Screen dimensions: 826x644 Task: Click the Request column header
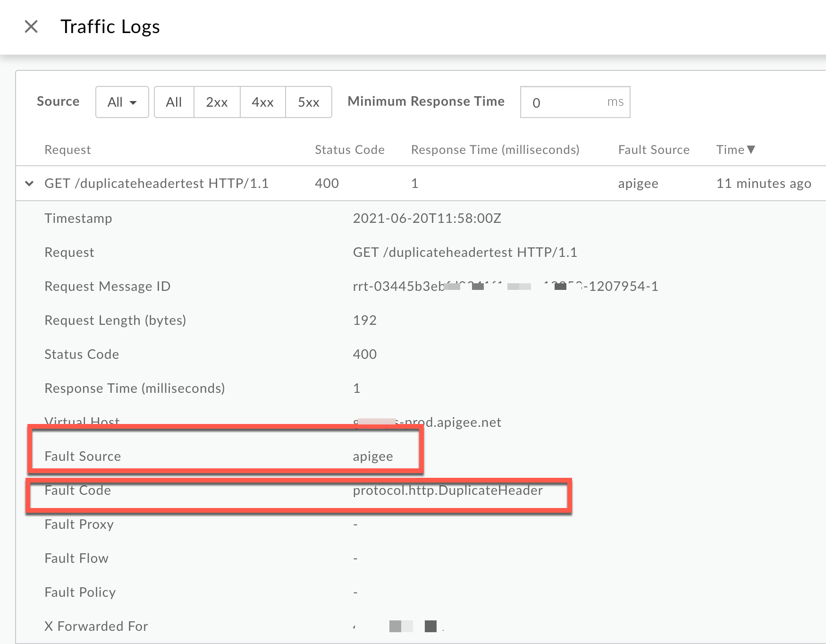67,150
